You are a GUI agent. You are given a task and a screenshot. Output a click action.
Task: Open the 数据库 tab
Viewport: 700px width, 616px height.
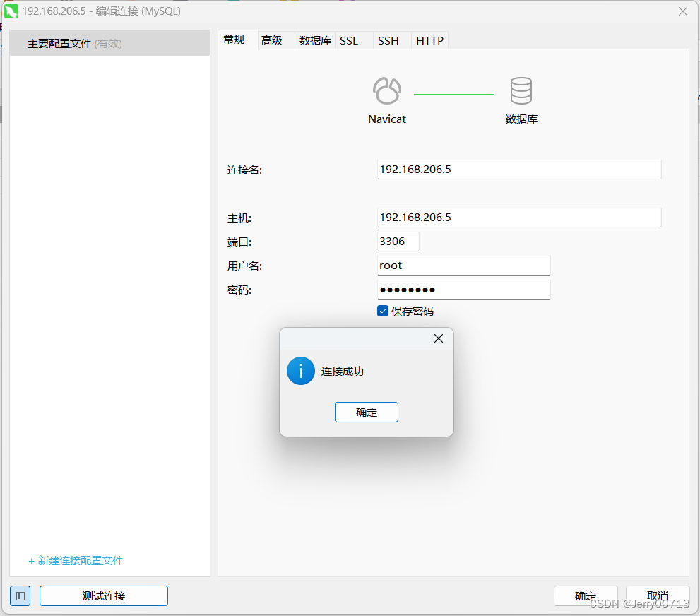point(314,40)
